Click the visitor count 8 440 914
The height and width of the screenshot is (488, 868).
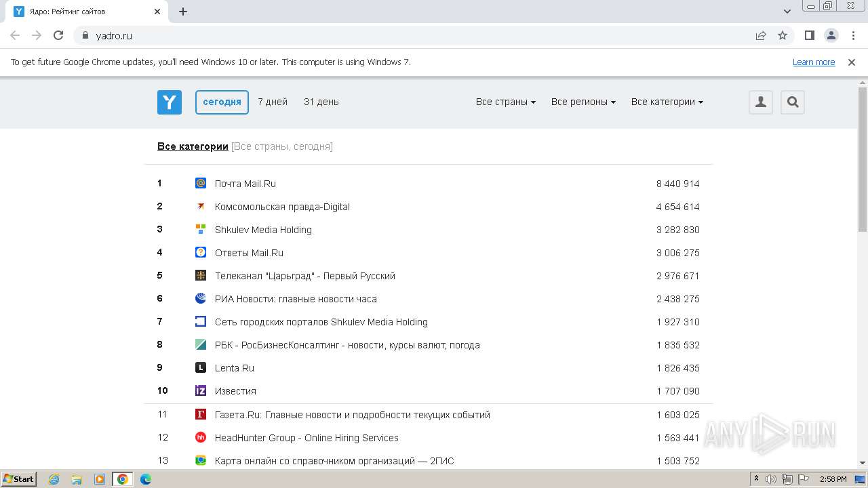coord(678,184)
